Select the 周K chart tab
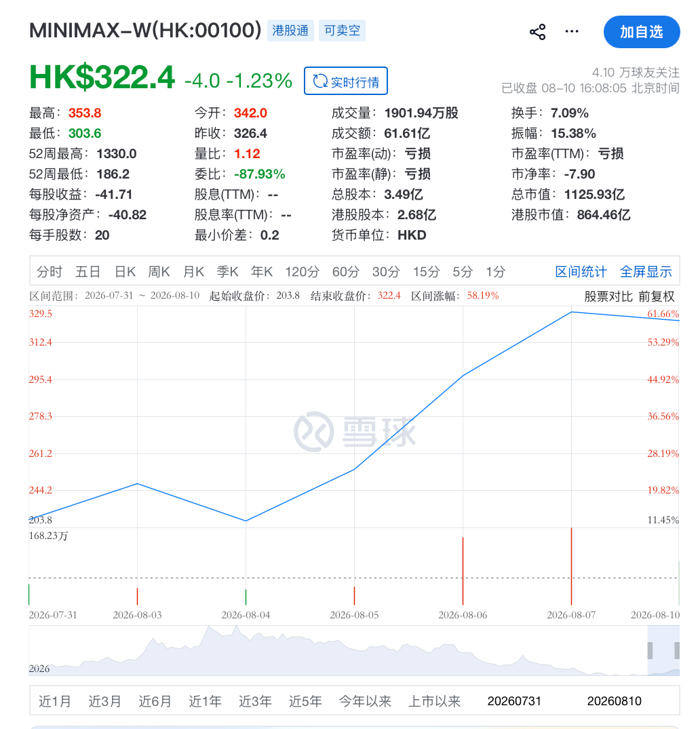This screenshot has height=729, width=700. point(159,272)
